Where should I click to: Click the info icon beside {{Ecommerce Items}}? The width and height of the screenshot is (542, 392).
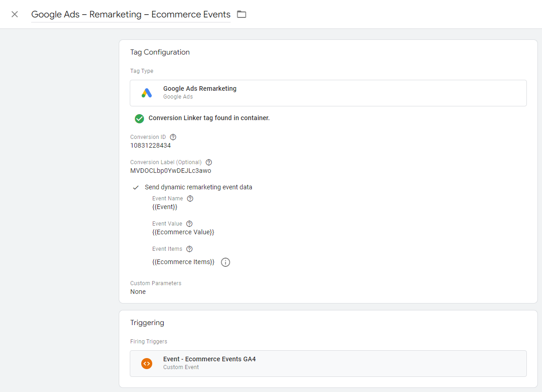click(x=225, y=262)
